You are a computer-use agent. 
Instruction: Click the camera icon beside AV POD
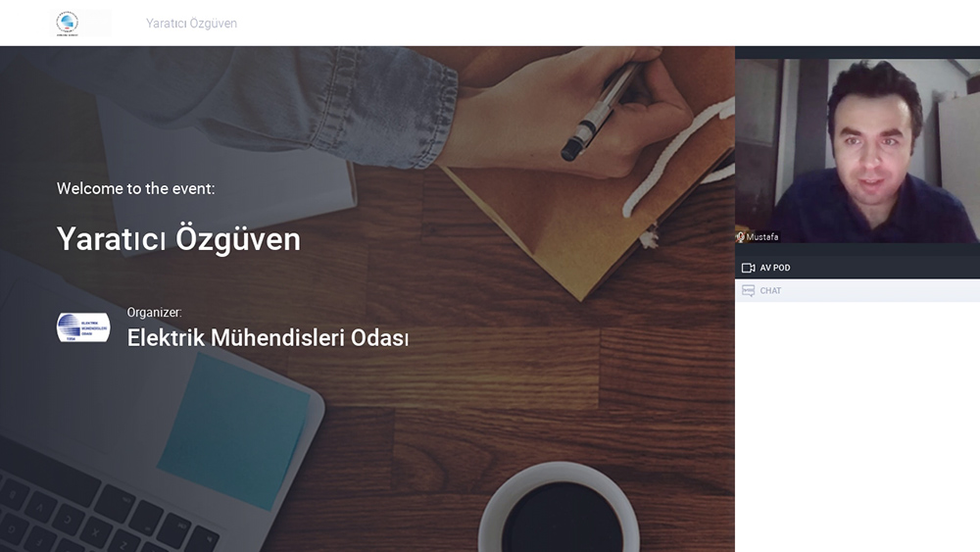click(748, 268)
